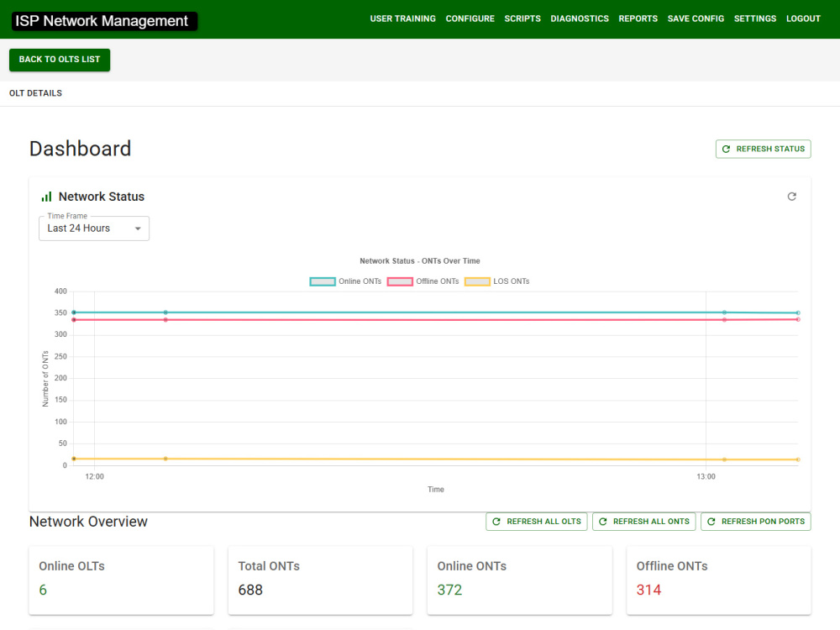Click Save Config in header
Viewport: 840px width, 630px height.
[696, 18]
